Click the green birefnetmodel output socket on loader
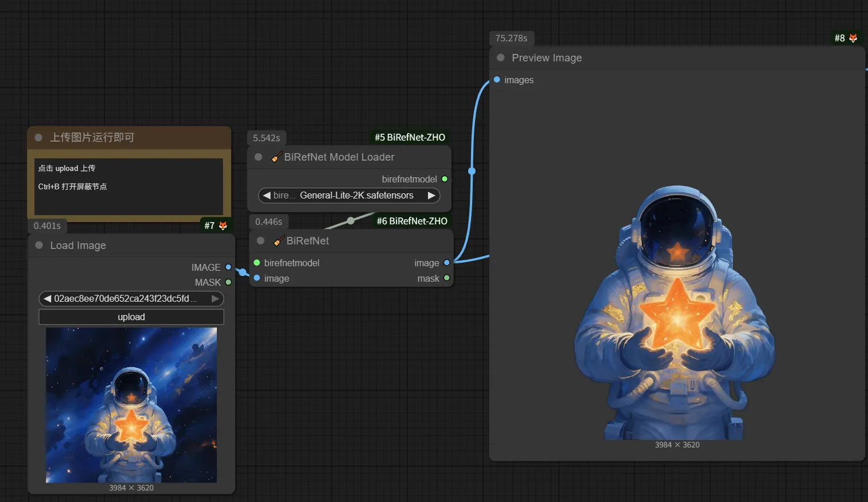This screenshot has width=868, height=502. click(445, 179)
